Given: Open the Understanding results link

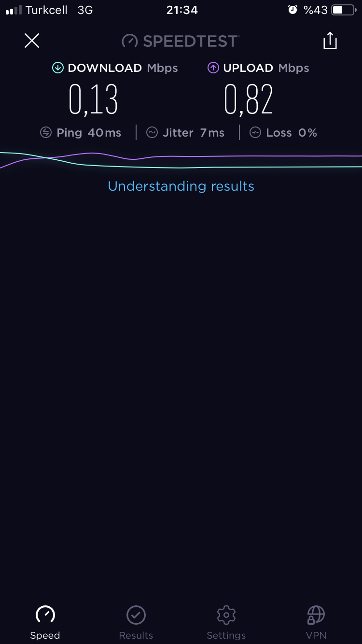Looking at the screenshot, I should point(181,186).
